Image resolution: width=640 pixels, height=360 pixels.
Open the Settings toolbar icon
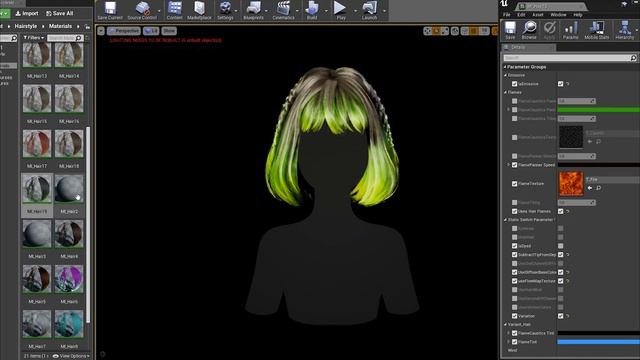pos(225,10)
